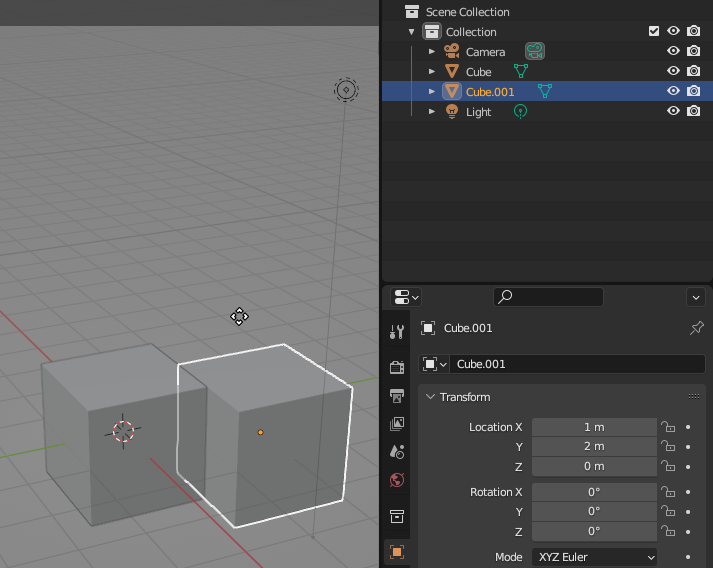Click the mesh data icon beside Cube.001

(544, 91)
